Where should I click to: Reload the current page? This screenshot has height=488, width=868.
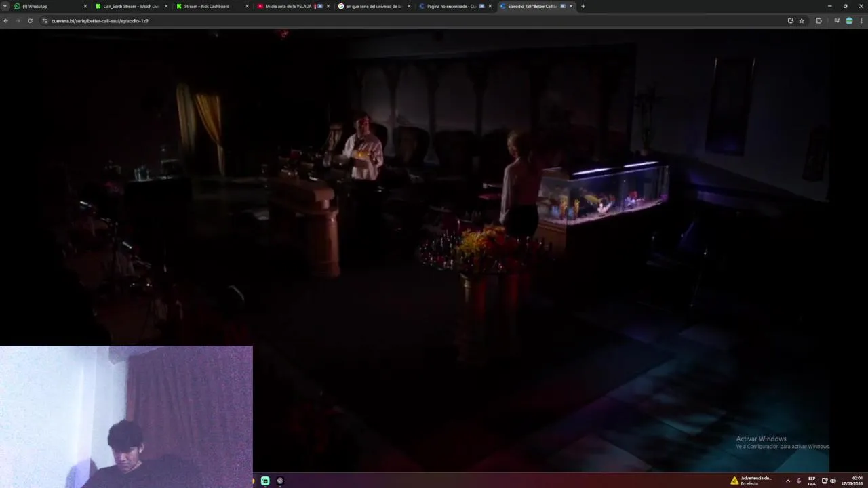point(30,20)
